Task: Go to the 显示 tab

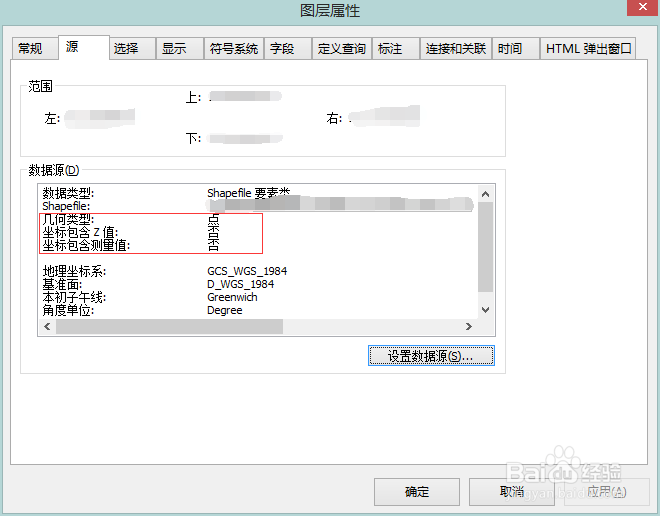Action: pos(180,48)
